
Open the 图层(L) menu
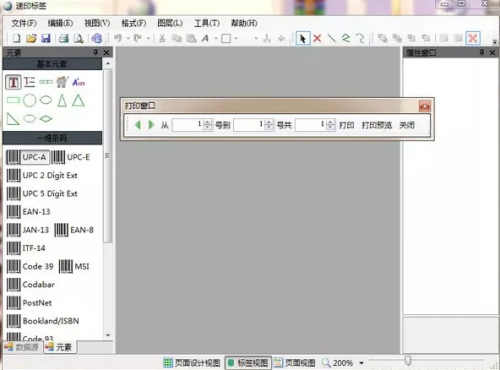170,23
